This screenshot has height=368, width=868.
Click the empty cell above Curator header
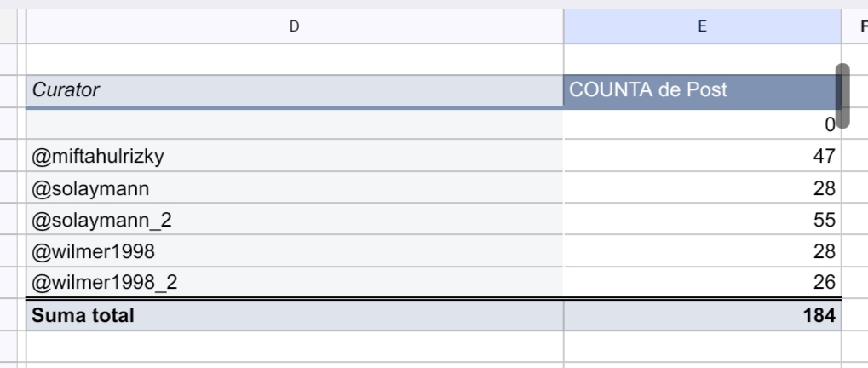click(295, 60)
